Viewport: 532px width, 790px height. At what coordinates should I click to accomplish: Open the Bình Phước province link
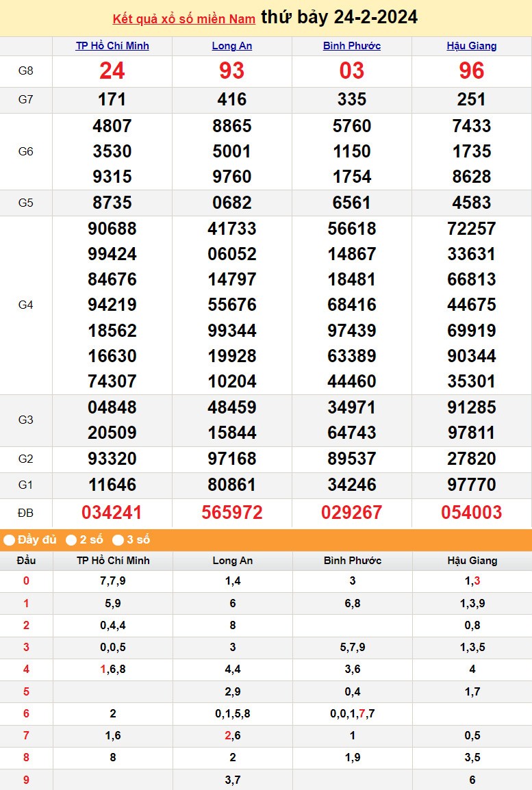click(x=352, y=46)
